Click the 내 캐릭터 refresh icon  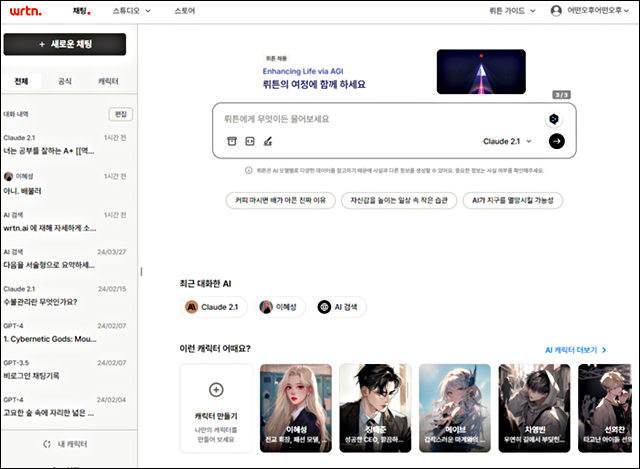[47, 444]
